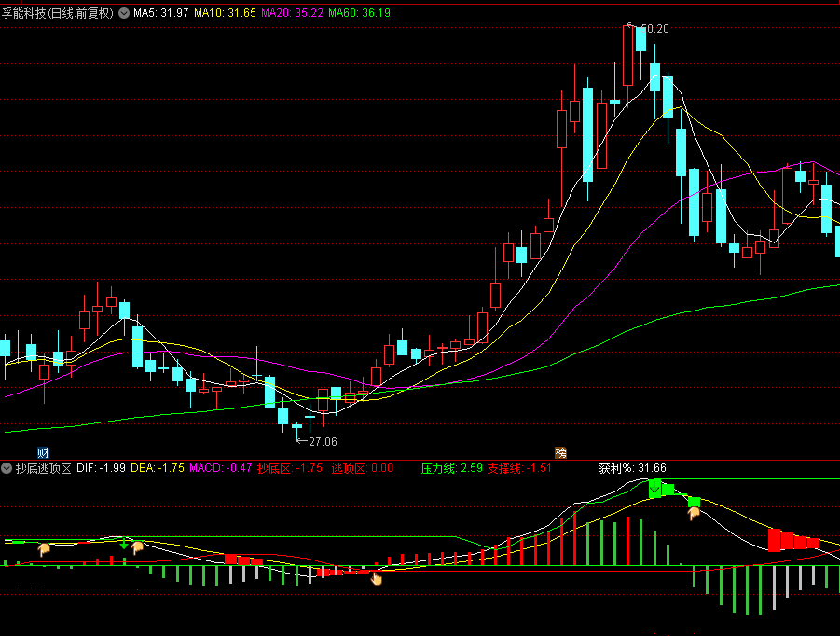Viewport: 840px width, 636px height.
Task: Select the MA5 moving average label
Action: click(161, 13)
